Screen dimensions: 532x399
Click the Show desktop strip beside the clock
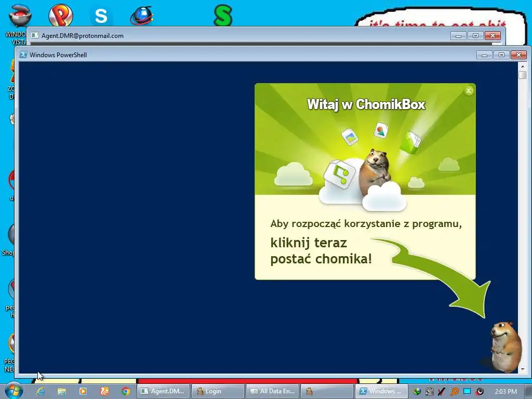pyautogui.click(x=528, y=391)
